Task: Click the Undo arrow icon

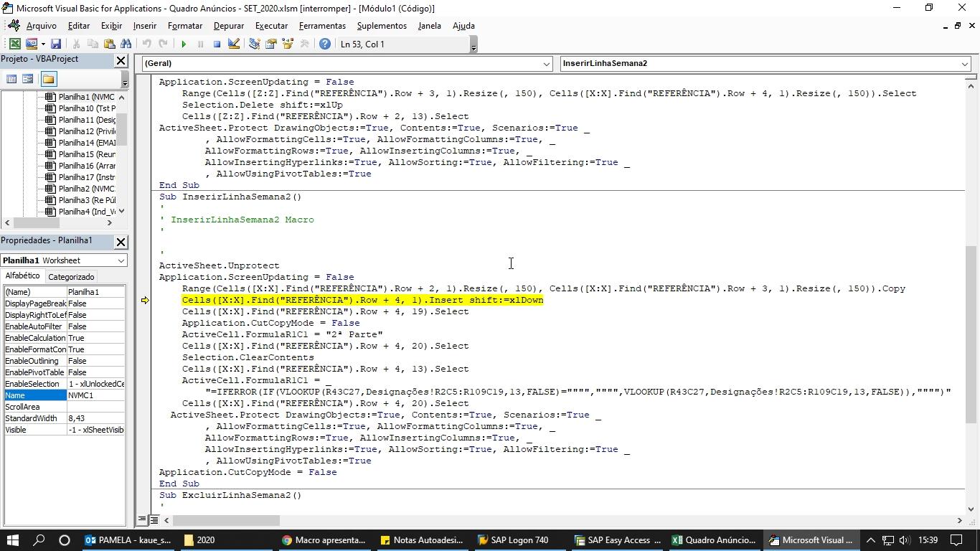Action: click(146, 44)
